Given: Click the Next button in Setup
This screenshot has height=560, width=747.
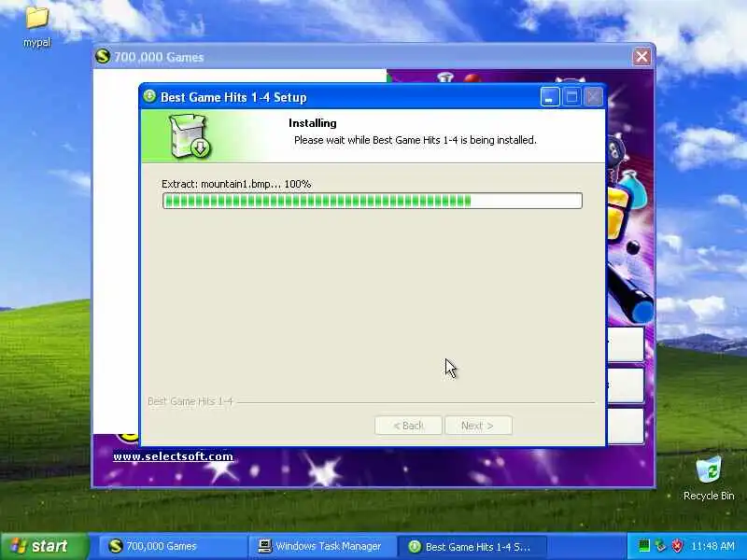Looking at the screenshot, I should click(478, 426).
